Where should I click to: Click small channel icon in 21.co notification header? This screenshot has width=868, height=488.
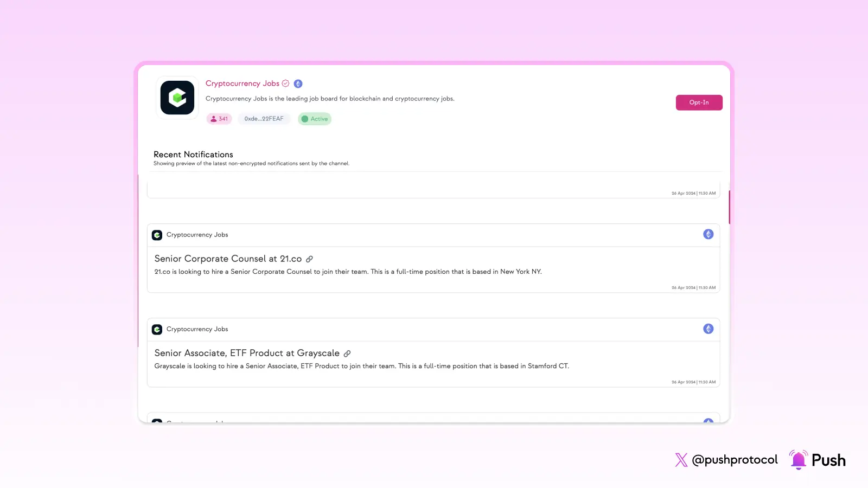coord(157,235)
